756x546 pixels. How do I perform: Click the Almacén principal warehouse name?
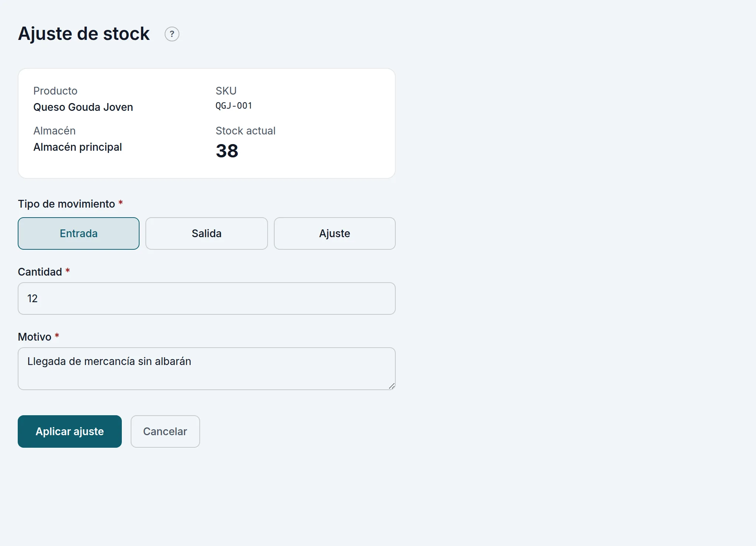[78, 147]
